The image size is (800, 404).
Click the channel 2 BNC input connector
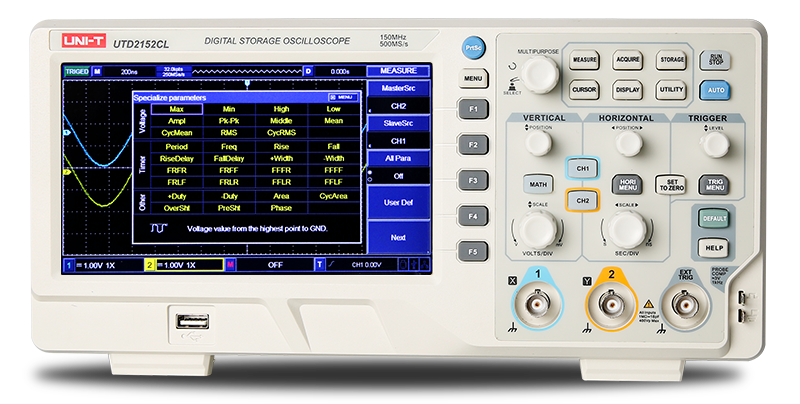click(x=611, y=305)
